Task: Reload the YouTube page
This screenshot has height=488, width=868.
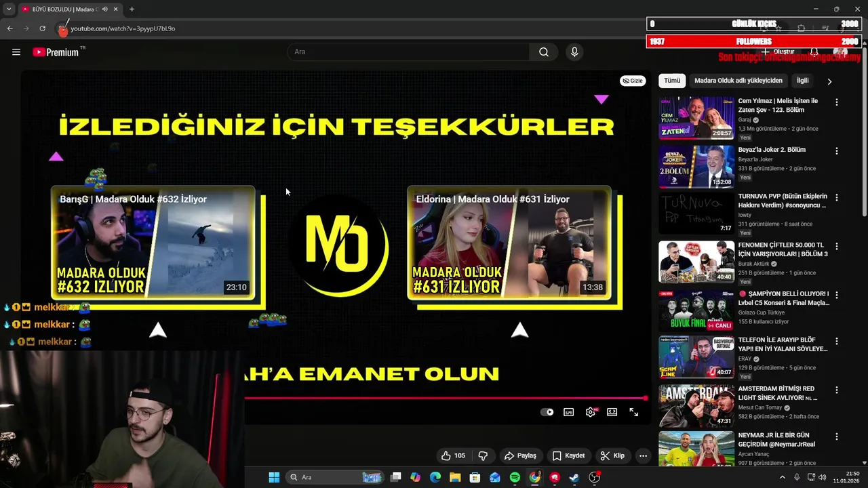Action: (x=42, y=28)
